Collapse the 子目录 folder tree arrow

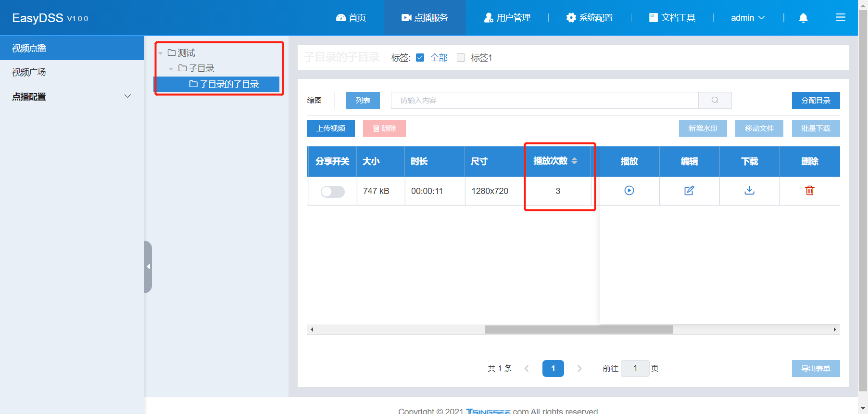[171, 69]
